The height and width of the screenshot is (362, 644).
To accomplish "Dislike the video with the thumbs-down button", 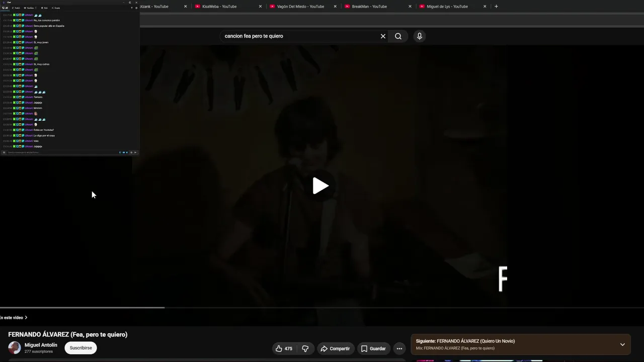I will 305,348.
